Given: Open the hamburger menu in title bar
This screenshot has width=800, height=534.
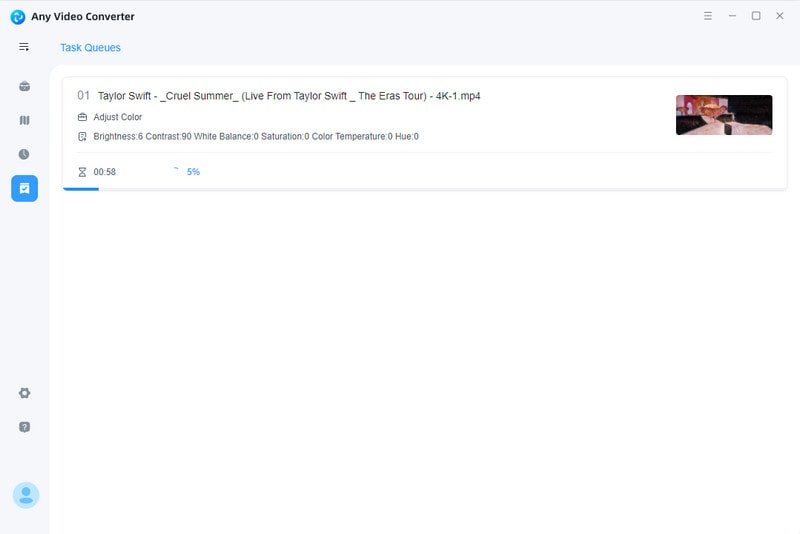Looking at the screenshot, I should point(708,16).
